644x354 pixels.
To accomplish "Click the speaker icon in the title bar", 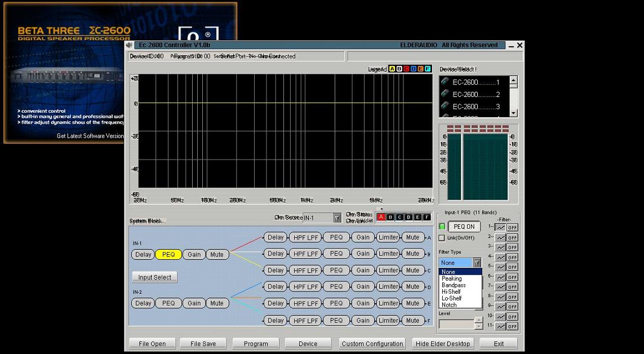I will point(130,45).
